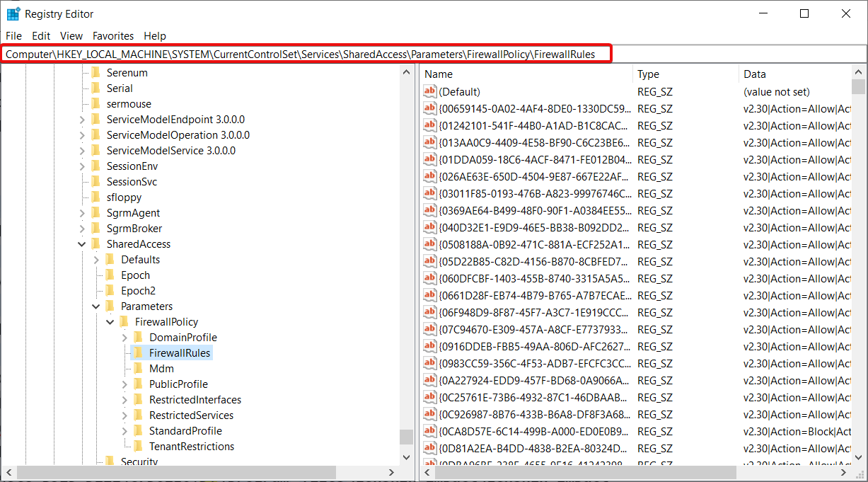Image resolution: width=868 pixels, height=482 pixels.
Task: Open the Favorites menu
Action: pos(113,35)
